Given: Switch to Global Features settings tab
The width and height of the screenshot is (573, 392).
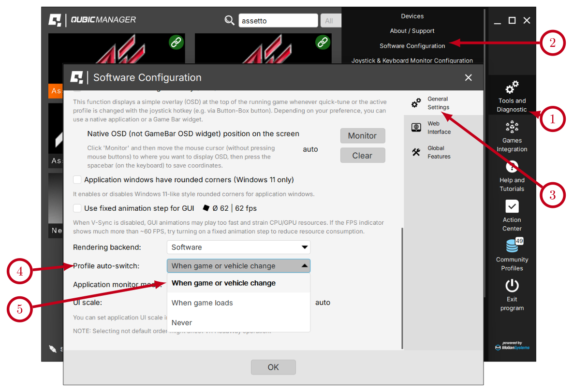Looking at the screenshot, I should 438,152.
